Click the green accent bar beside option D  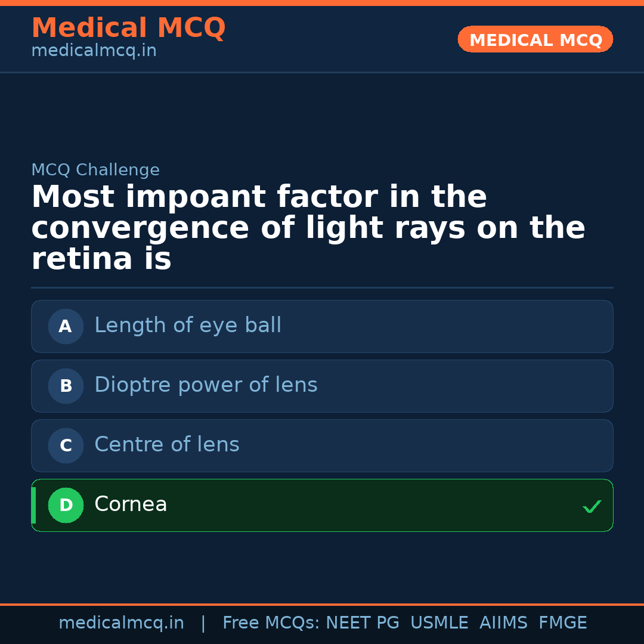click(x=33, y=505)
